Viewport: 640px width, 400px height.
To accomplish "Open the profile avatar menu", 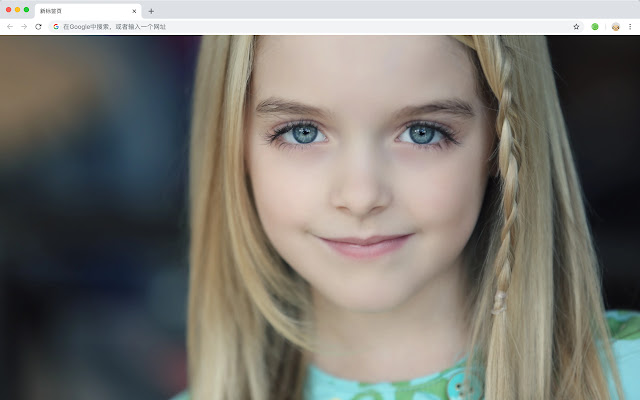I will coord(616,27).
